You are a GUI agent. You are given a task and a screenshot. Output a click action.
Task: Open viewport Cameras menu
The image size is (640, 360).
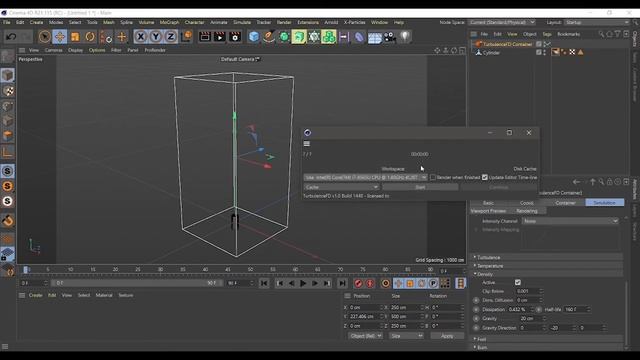[x=53, y=50]
